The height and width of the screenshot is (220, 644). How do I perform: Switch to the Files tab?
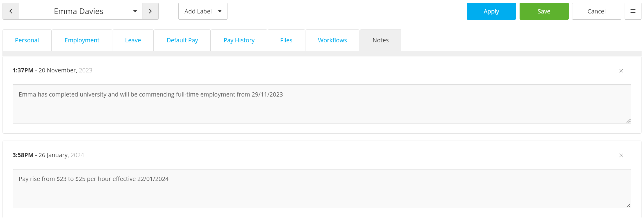pyautogui.click(x=286, y=40)
